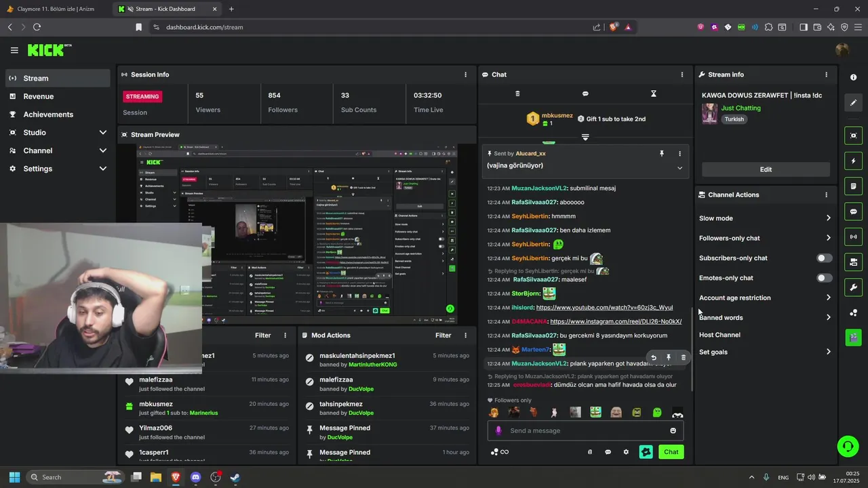Click the green clapperboard icon in right sidebar
Viewport: 868px width, 488px height.
tap(853, 337)
